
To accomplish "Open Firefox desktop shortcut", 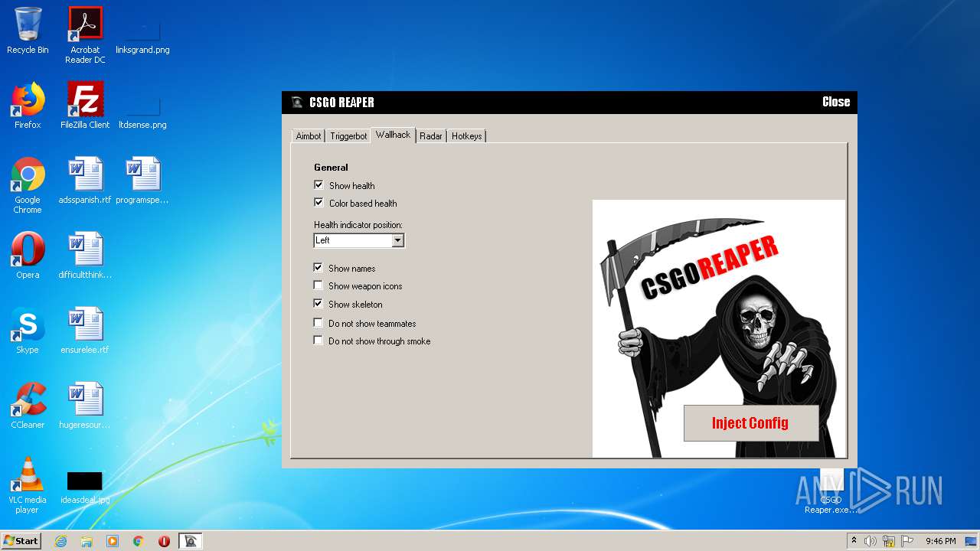I will (28, 106).
